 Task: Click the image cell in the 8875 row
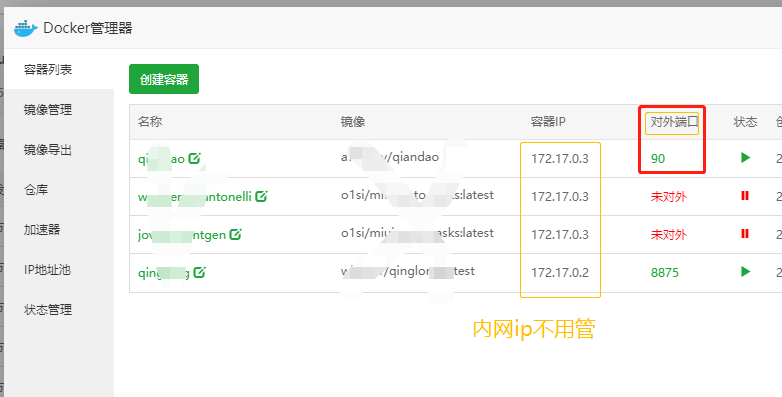[x=408, y=271]
